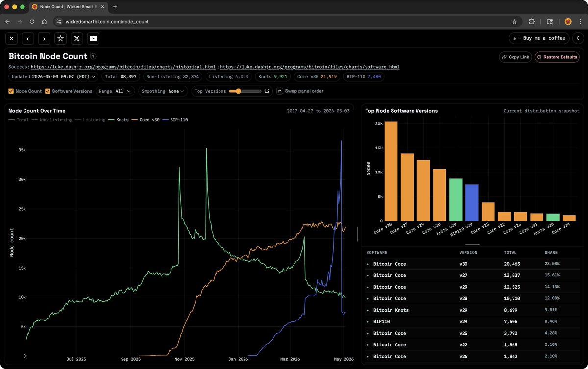Expand the Bitcoin Core v27 row
The width and height of the screenshot is (588, 369).
pyautogui.click(x=368, y=275)
